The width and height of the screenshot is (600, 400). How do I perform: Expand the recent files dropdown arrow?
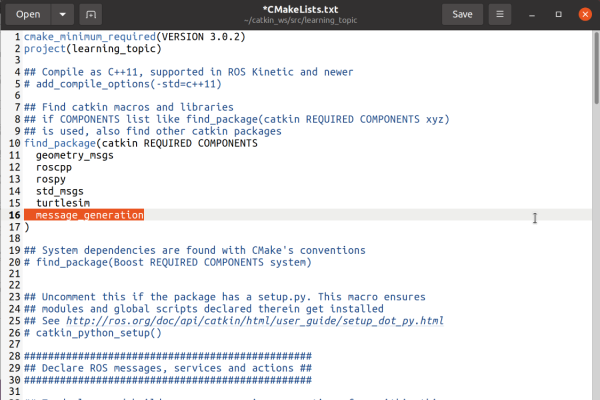(62, 14)
